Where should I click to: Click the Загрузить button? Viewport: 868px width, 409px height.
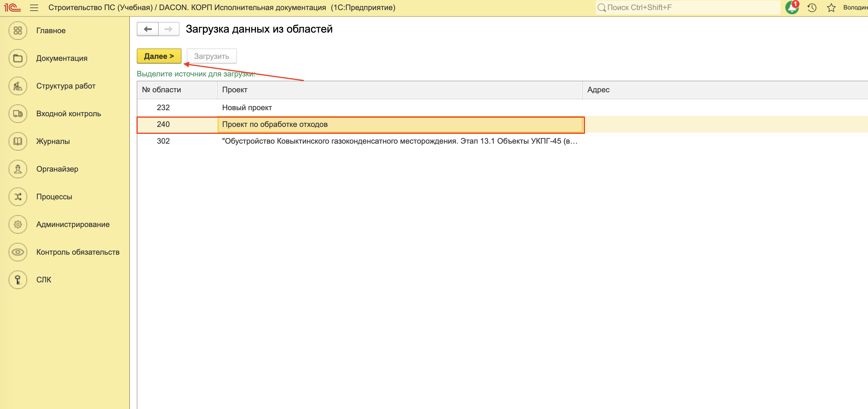click(x=211, y=56)
